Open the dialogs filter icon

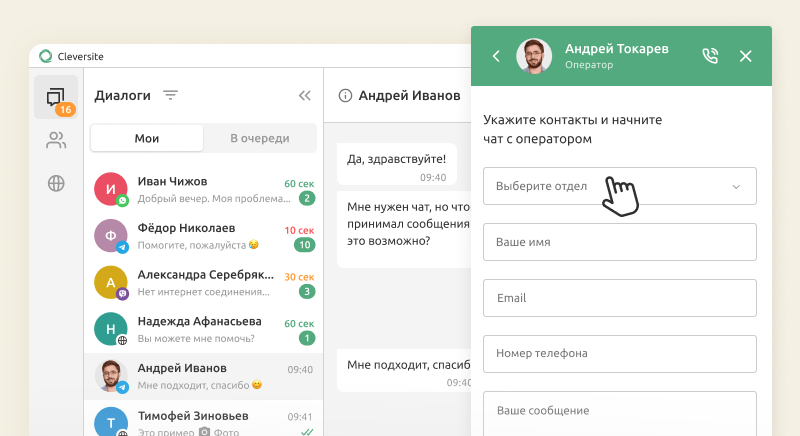(171, 96)
